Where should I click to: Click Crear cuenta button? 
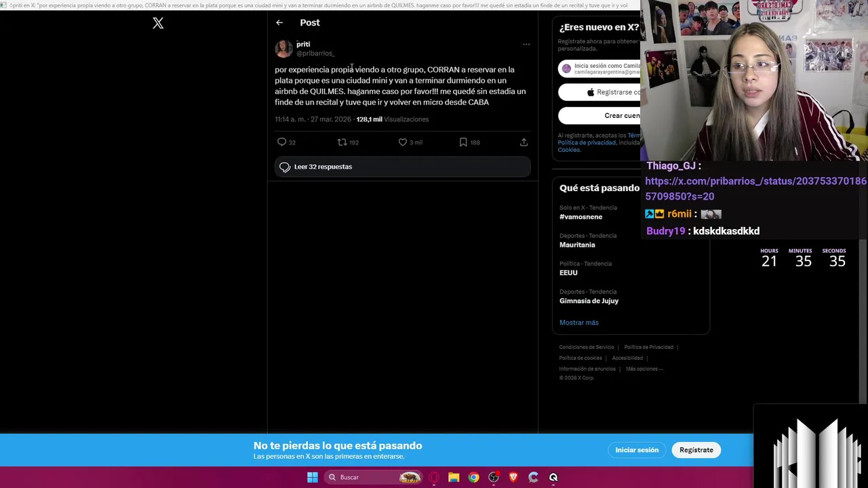tap(599, 116)
